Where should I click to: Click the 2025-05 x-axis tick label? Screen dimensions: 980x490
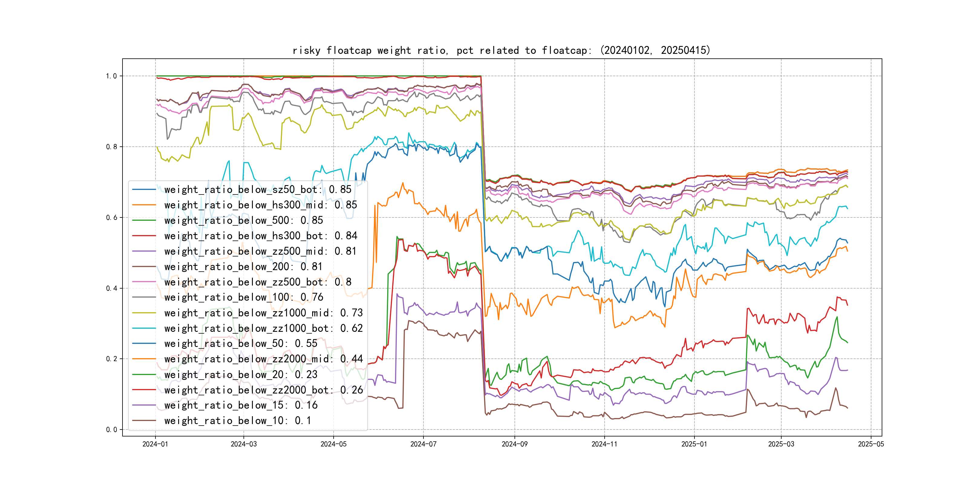pyautogui.click(x=871, y=444)
